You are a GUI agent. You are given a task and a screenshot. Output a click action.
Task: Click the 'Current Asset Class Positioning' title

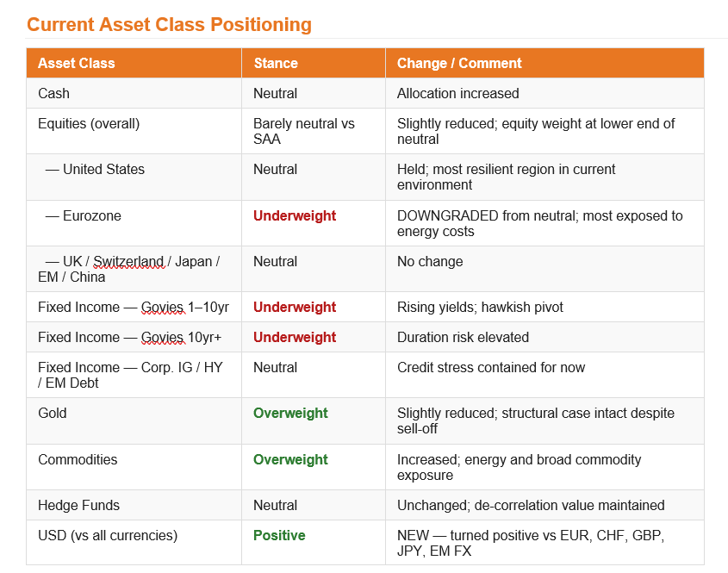169,24
